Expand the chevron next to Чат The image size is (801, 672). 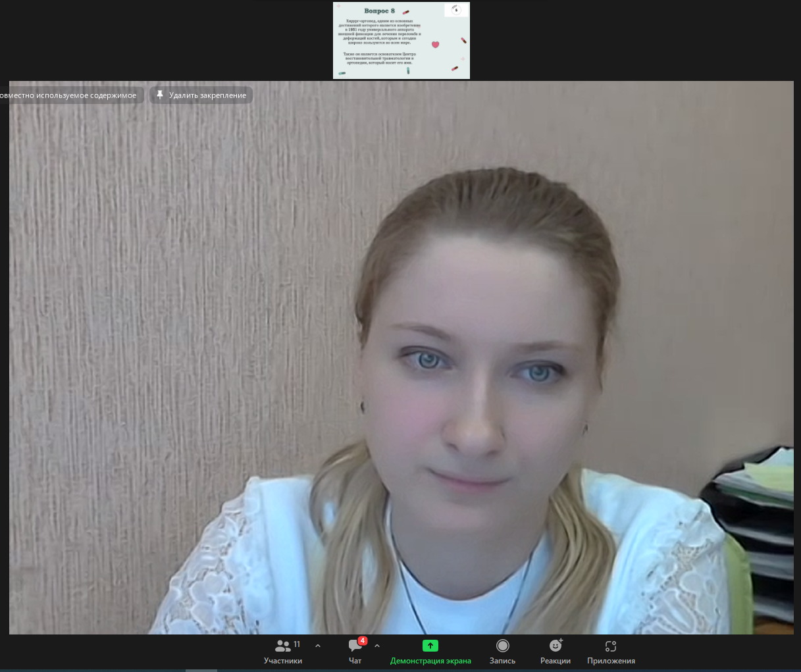coord(377,646)
